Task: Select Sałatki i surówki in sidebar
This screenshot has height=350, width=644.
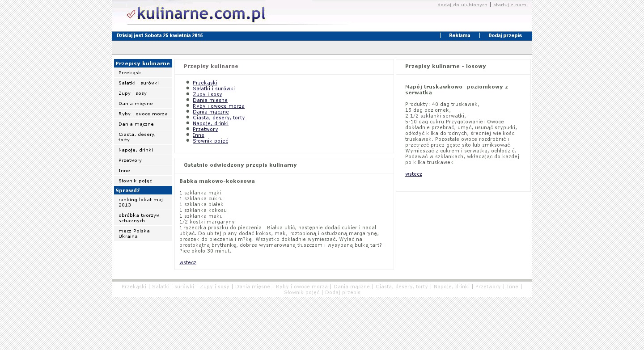Action: point(139,83)
